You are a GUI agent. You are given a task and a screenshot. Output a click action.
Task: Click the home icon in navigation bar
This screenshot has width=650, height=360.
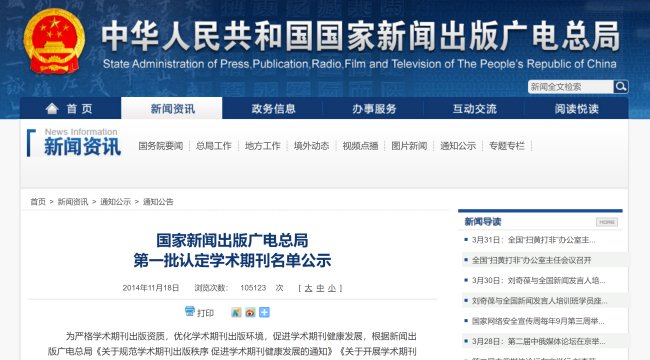tap(52, 109)
